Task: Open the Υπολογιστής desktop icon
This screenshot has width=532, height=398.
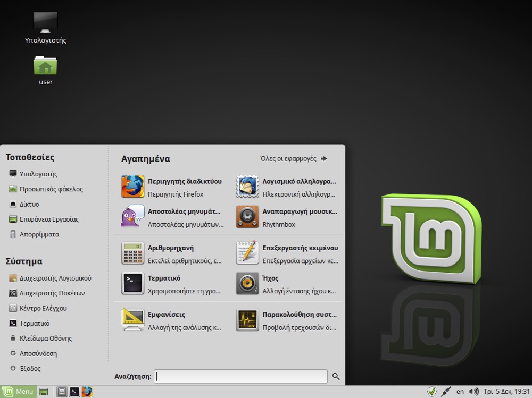Action: [x=45, y=28]
